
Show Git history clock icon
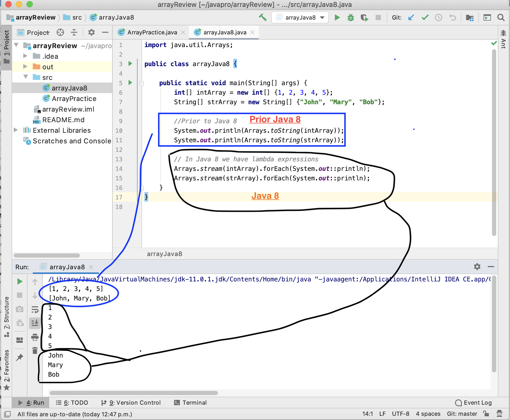click(x=439, y=17)
